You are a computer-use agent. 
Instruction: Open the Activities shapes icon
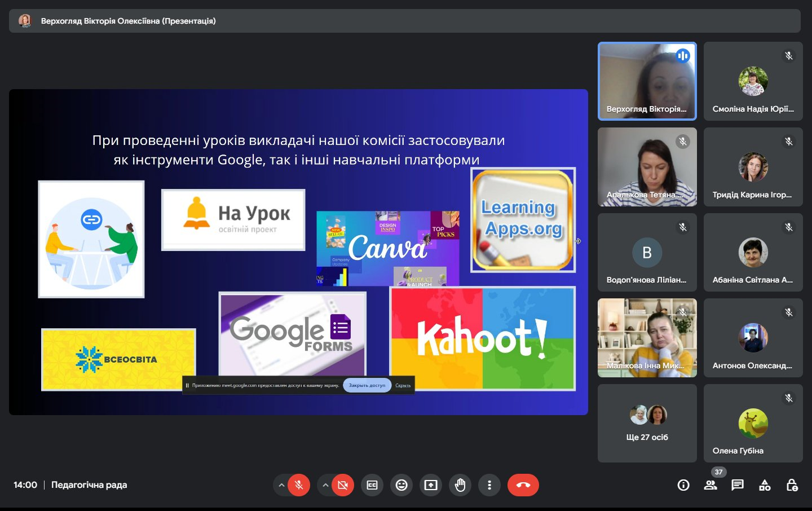765,485
